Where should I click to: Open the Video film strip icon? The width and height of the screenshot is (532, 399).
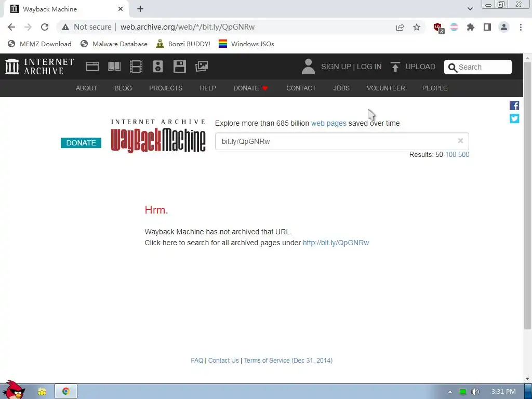136,66
